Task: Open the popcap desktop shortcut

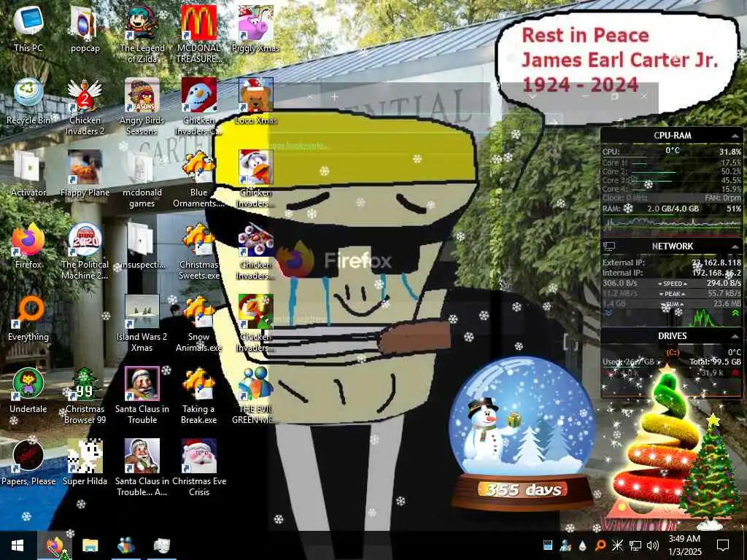Action: coord(85,28)
